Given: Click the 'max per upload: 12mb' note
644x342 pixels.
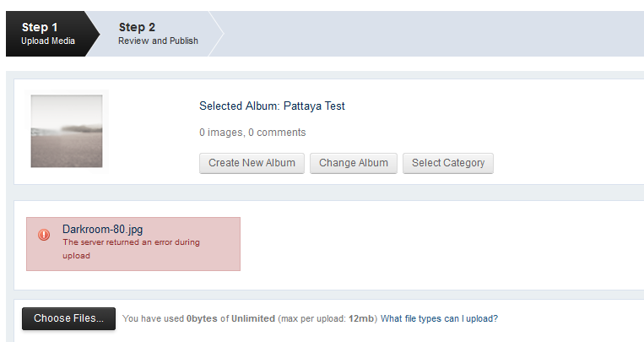Looking at the screenshot, I should [327, 318].
